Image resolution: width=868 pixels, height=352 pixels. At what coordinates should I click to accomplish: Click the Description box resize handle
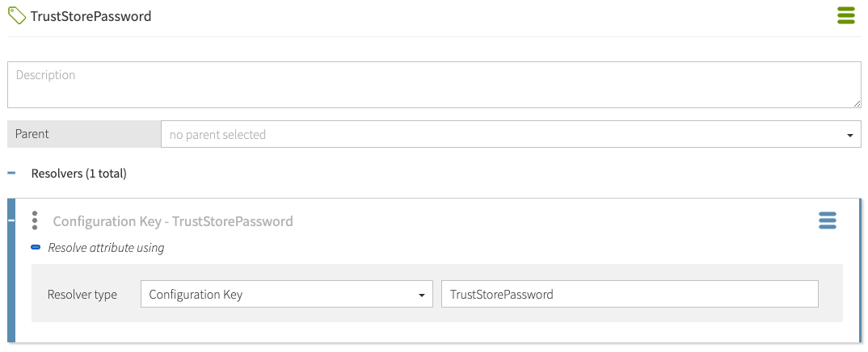[857, 104]
